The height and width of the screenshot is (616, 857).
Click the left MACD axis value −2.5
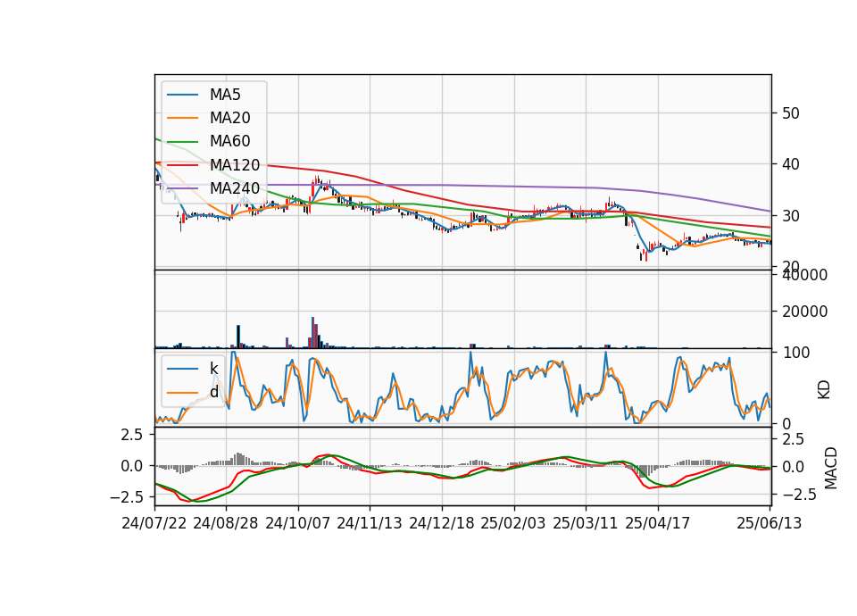(x=126, y=497)
